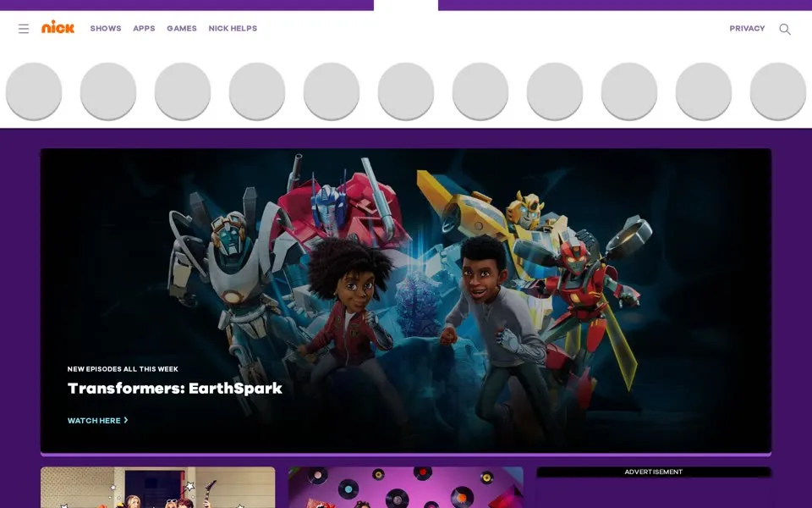Screen dimensions: 812x508
Task: Click the orange Nick logo
Action: pyautogui.click(x=58, y=27)
